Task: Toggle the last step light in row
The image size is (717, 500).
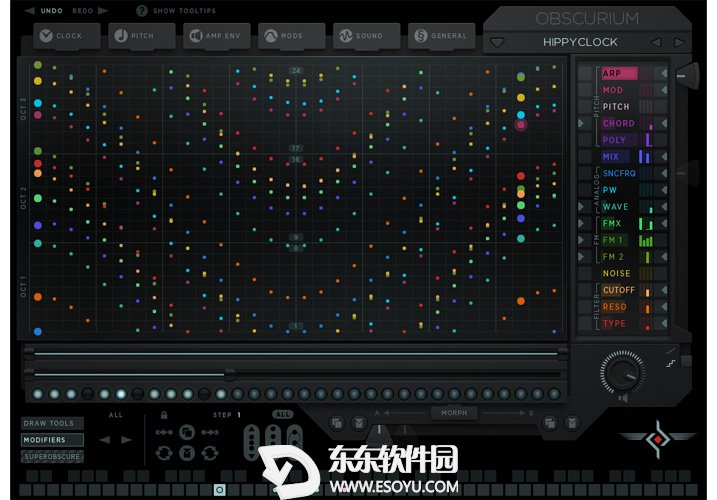Action: click(554, 394)
